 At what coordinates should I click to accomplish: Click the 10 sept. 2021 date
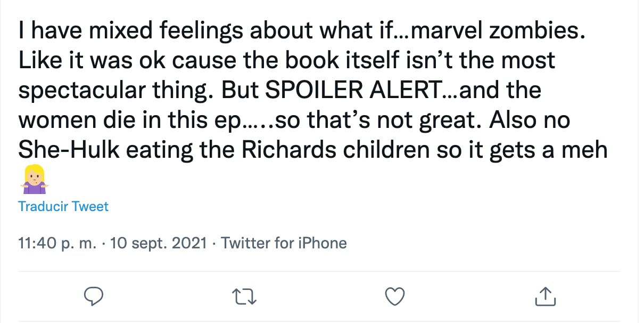click(x=158, y=244)
